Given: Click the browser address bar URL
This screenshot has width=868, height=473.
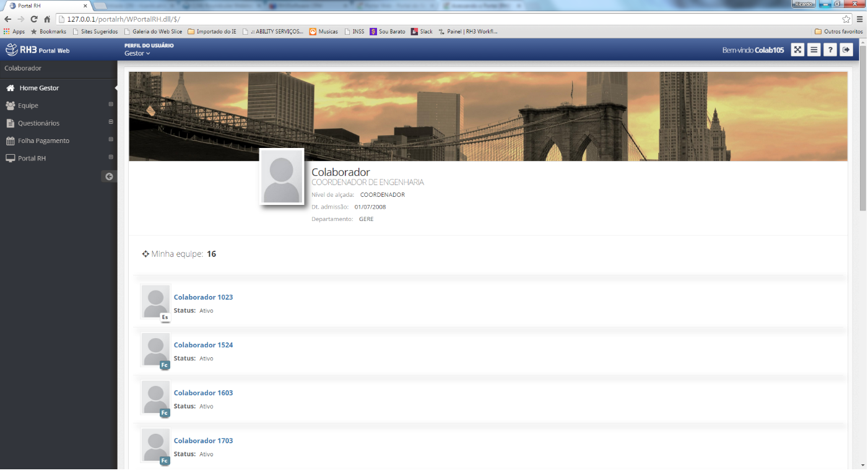Looking at the screenshot, I should [x=124, y=19].
